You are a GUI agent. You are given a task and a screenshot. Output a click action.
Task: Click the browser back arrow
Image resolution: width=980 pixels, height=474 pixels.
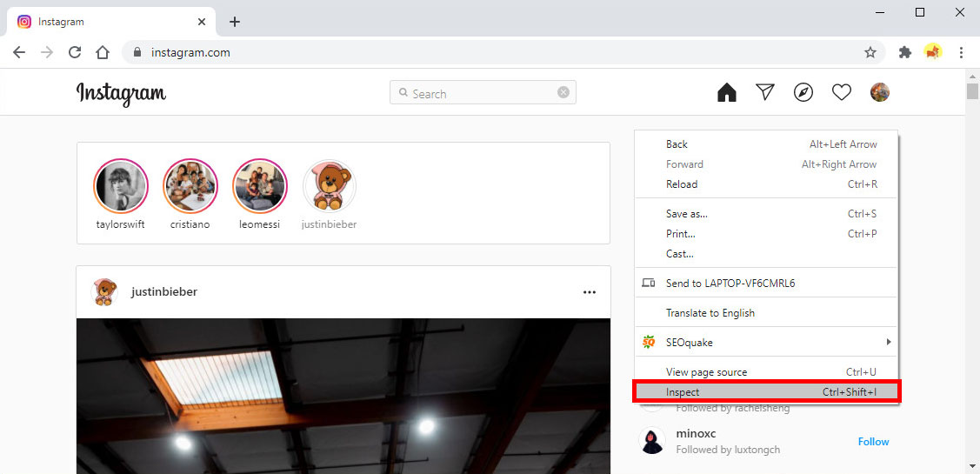pos(19,52)
